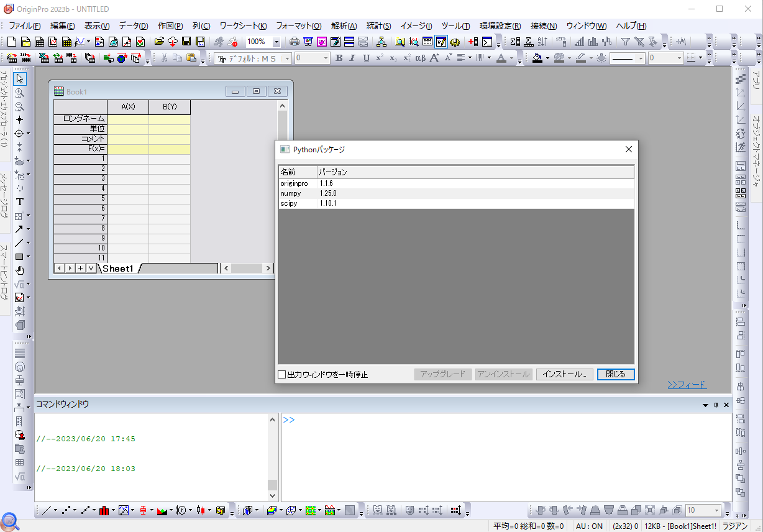Viewport: 763px width, 532px height.
Task: Click the sum (Σ) column statistics icon
Action: 515,42
